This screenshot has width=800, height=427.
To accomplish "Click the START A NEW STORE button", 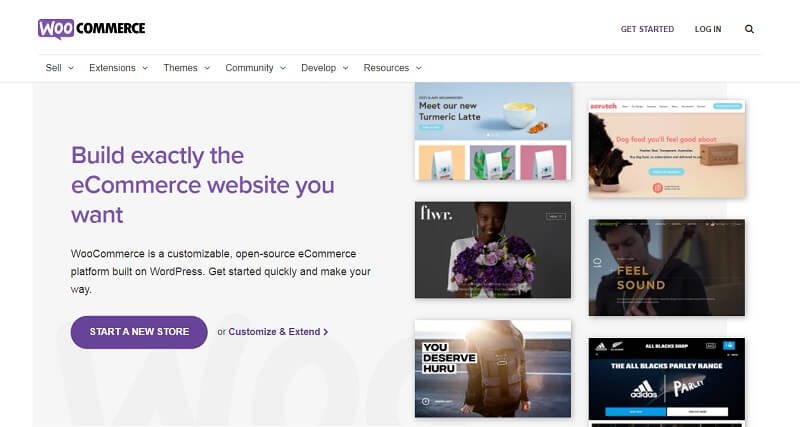I will 139,332.
